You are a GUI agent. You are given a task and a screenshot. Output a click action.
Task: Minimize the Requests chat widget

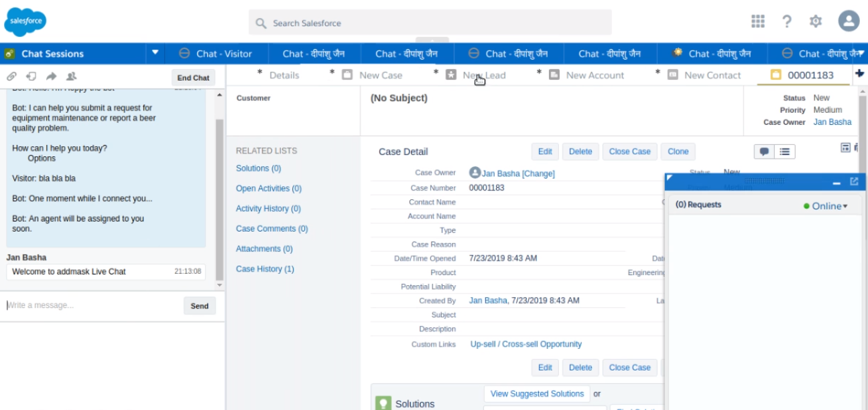(836, 183)
